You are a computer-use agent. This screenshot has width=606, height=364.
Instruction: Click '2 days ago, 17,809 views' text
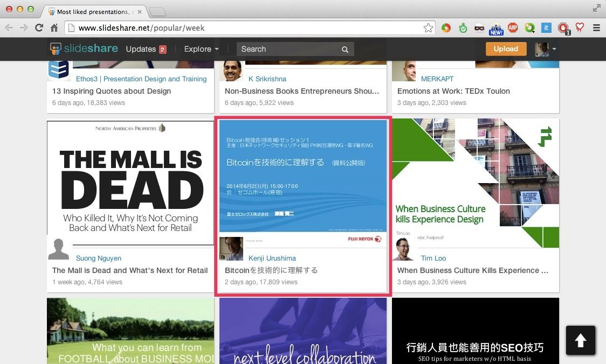pos(261,282)
